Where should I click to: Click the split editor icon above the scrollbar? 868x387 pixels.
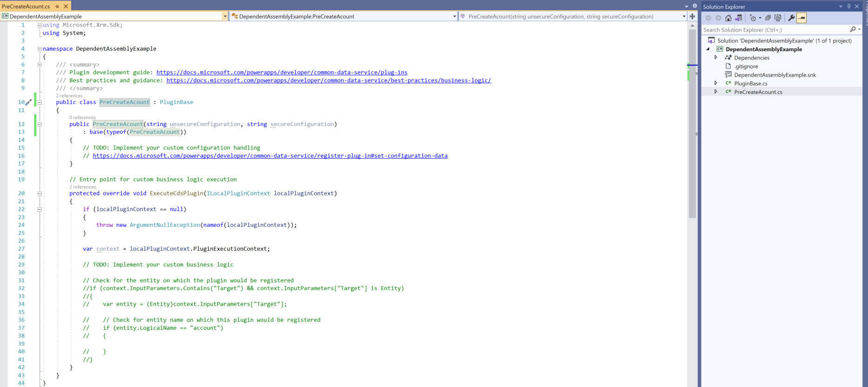point(692,16)
